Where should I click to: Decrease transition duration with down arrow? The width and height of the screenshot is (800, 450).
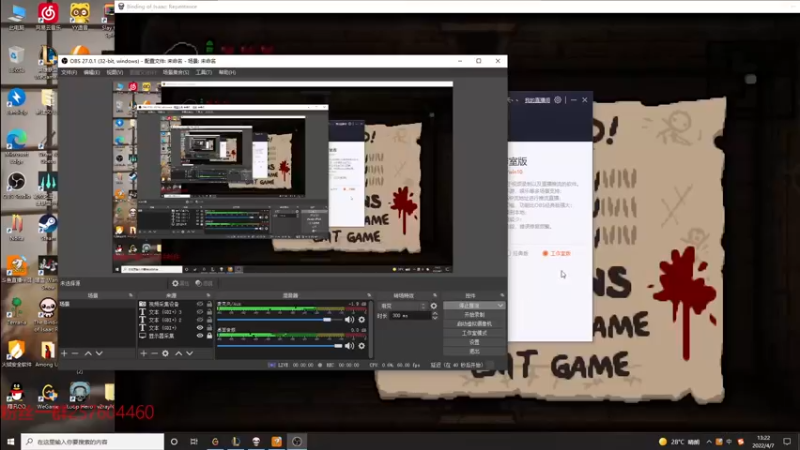tap(435, 318)
